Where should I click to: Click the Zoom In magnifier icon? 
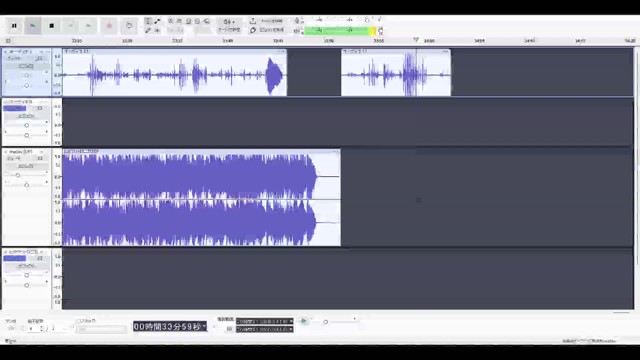point(171,21)
